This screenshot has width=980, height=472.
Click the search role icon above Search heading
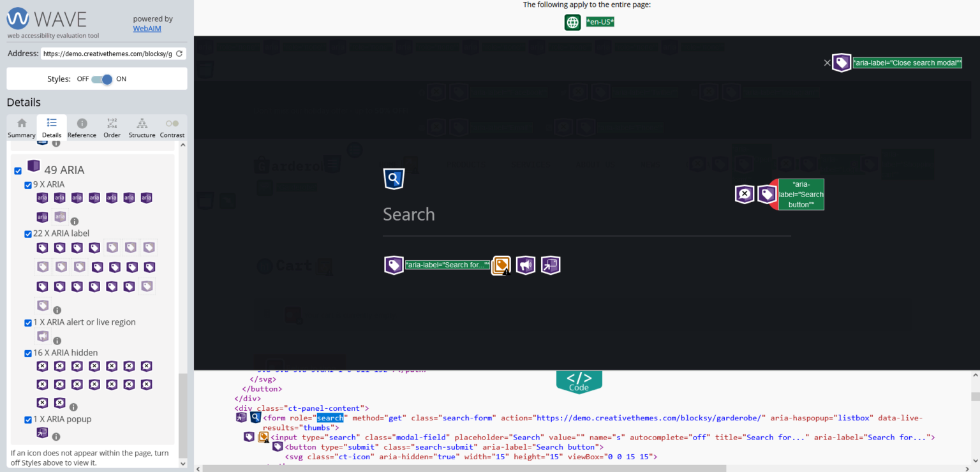394,179
